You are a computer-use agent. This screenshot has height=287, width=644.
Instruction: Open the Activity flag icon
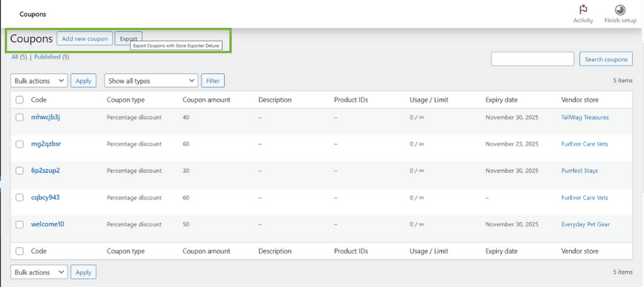pos(582,10)
